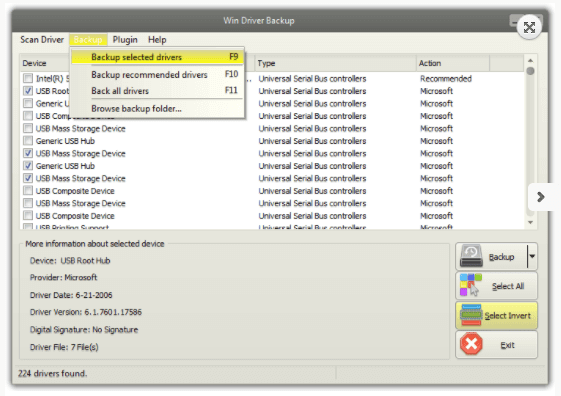
Task: Open the Scan Driver menu
Action: [x=42, y=39]
